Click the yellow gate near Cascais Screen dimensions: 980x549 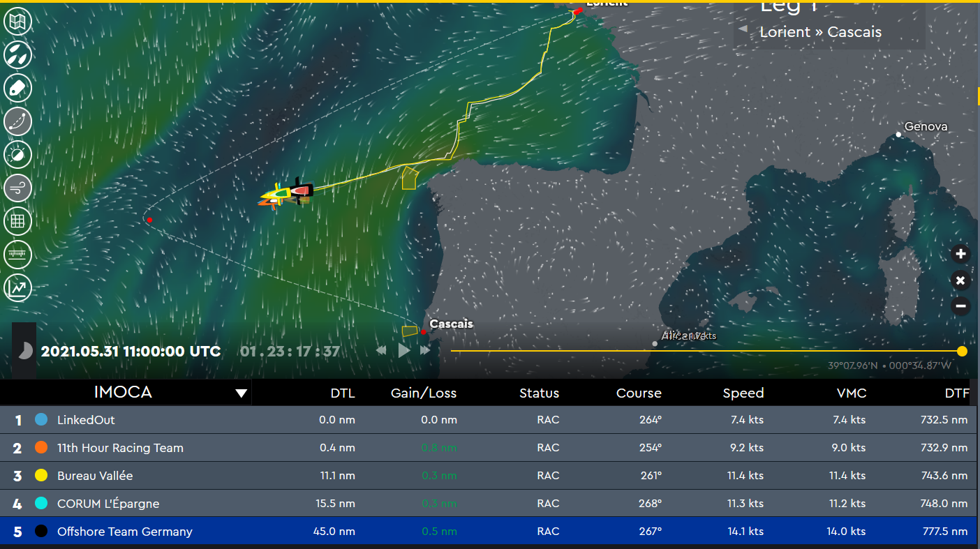point(410,331)
